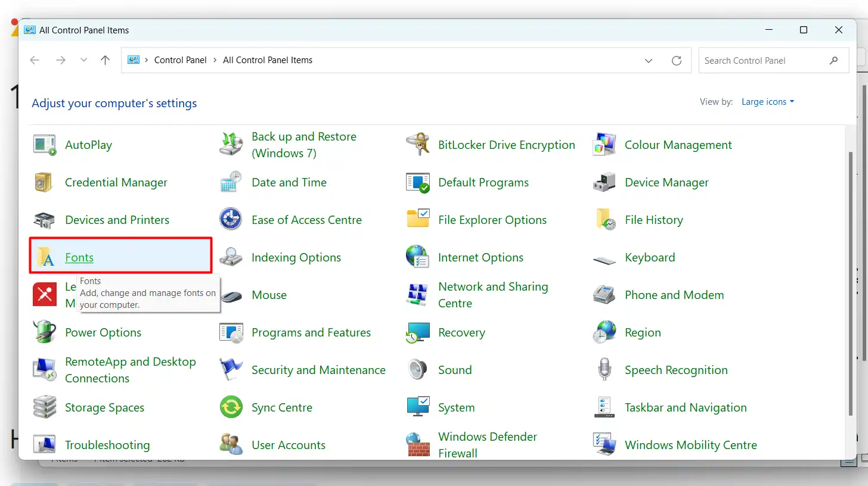Open the Storage Spaces icon
The height and width of the screenshot is (486, 868).
coord(45,407)
